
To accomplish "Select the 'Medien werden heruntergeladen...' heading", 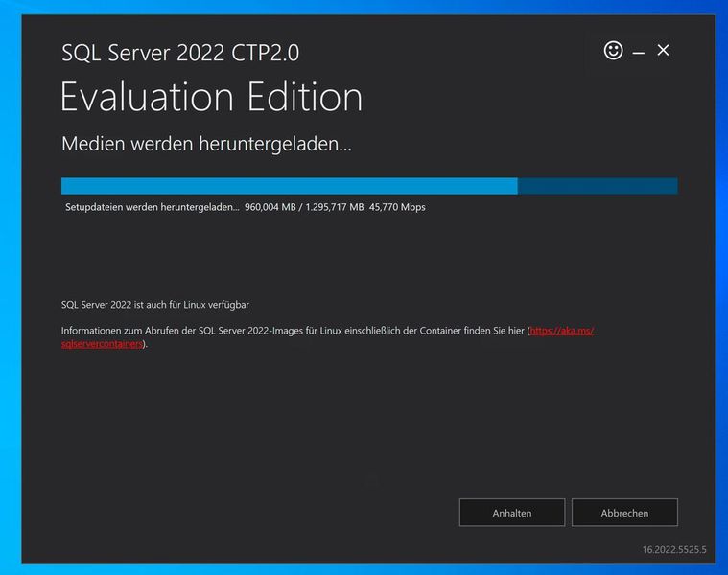I will (x=206, y=144).
